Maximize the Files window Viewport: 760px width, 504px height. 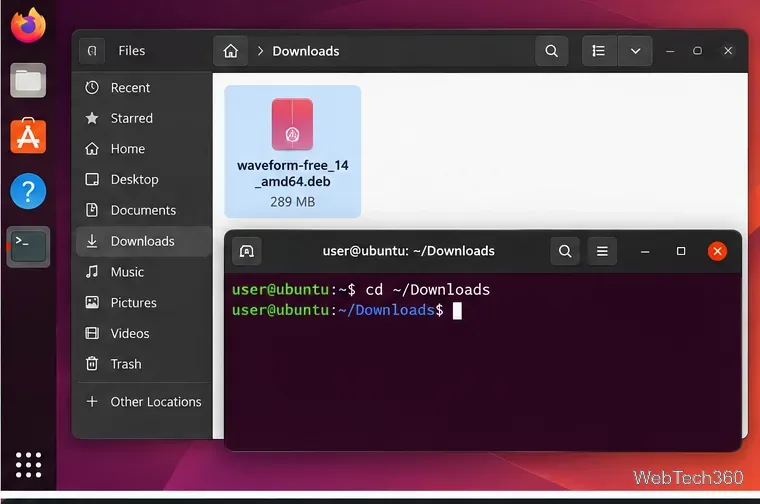[x=697, y=51]
